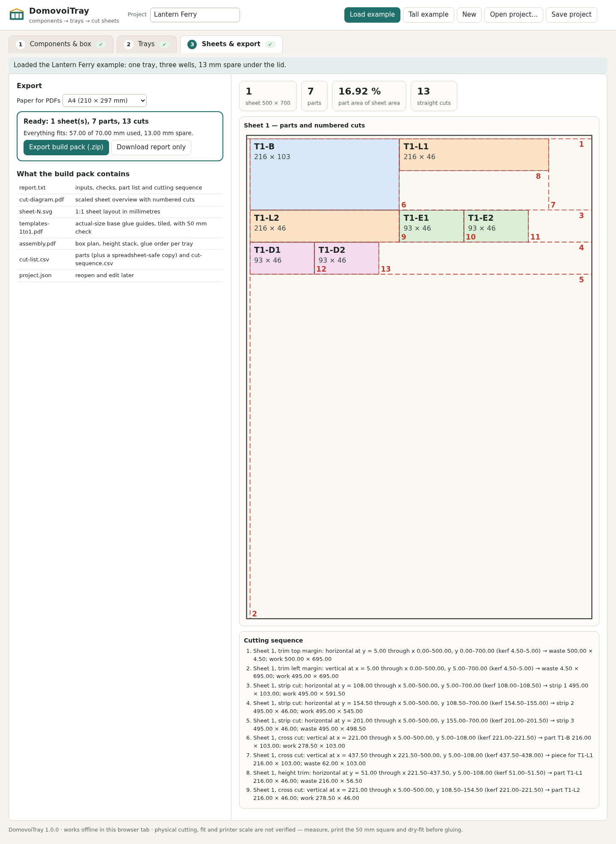
Task: Click cutting sequence step 1 trim top margin
Action: (423, 655)
